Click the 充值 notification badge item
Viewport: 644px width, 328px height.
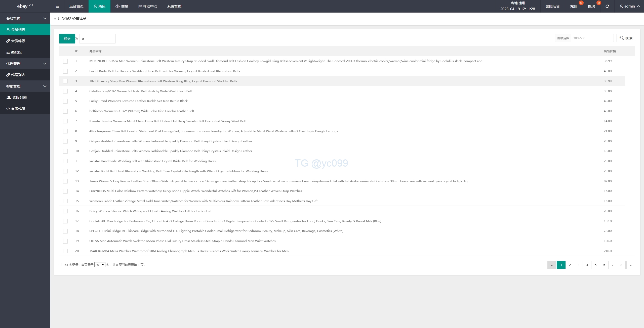[574, 6]
